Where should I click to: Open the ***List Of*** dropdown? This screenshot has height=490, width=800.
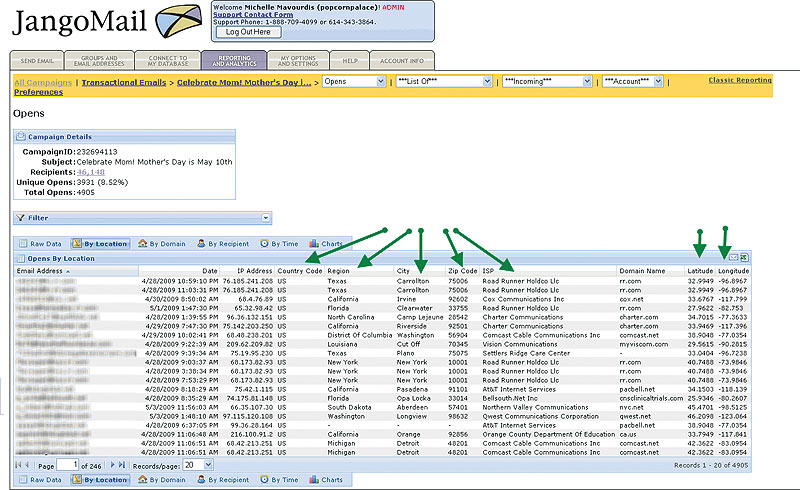coord(444,82)
